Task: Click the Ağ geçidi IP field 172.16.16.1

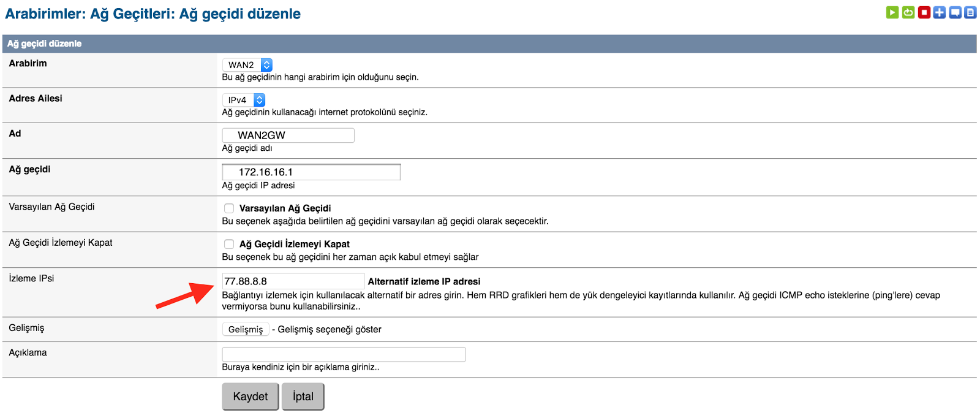Action: 311,172
